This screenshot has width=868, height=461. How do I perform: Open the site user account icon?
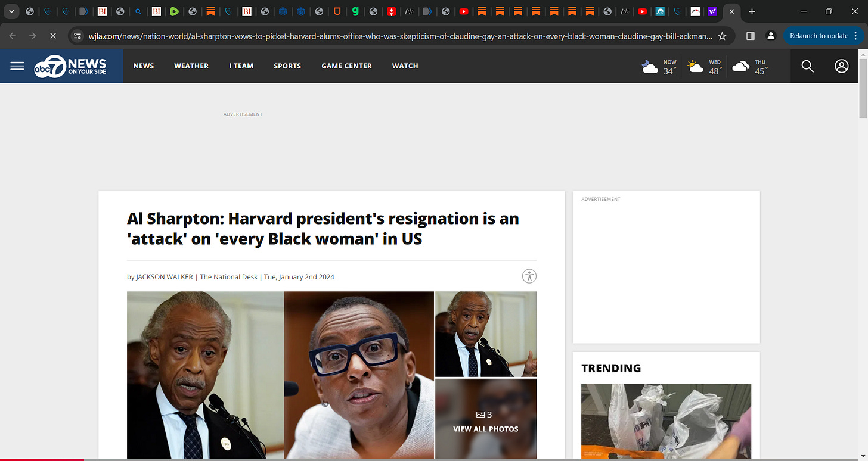pos(842,66)
